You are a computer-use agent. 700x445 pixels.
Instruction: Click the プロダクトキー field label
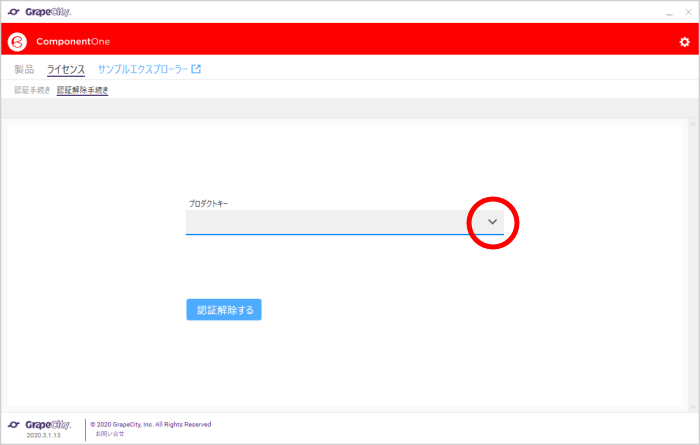click(208, 204)
